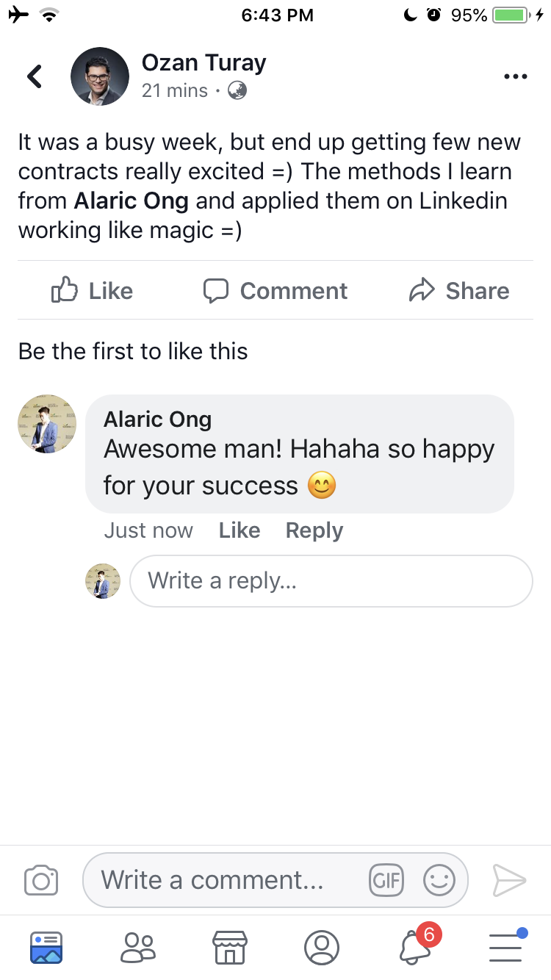Share the post using Share button
This screenshot has width=551, height=980.
tap(459, 291)
